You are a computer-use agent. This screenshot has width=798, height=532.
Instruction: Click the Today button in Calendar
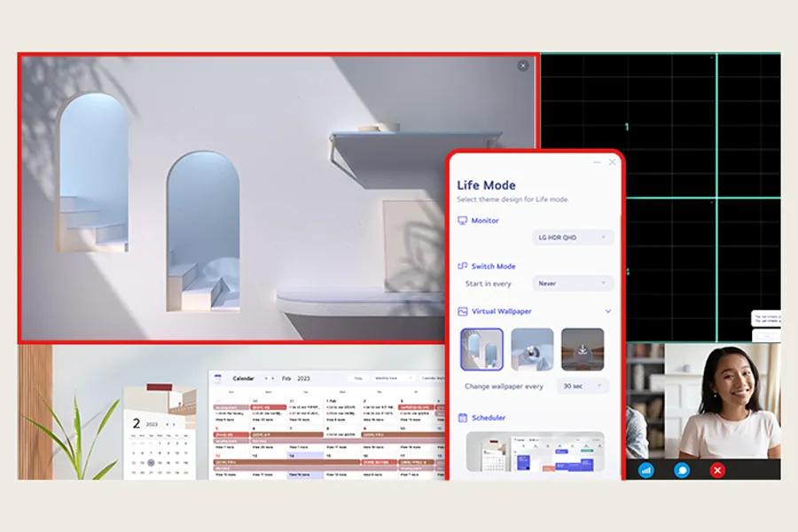point(359,378)
